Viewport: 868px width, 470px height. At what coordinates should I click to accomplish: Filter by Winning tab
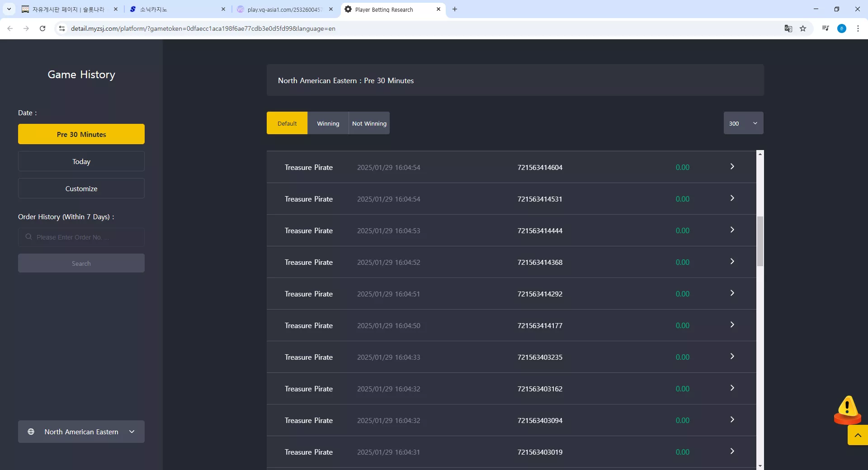pyautogui.click(x=328, y=123)
